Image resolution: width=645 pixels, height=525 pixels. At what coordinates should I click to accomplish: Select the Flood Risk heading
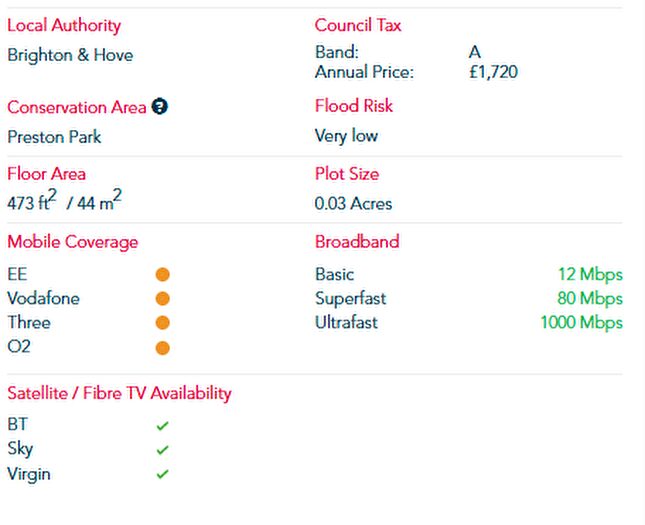pos(354,106)
